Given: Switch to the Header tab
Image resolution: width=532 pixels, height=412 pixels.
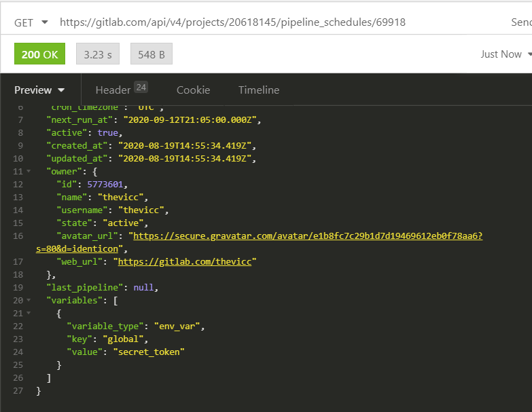Looking at the screenshot, I should tap(113, 90).
